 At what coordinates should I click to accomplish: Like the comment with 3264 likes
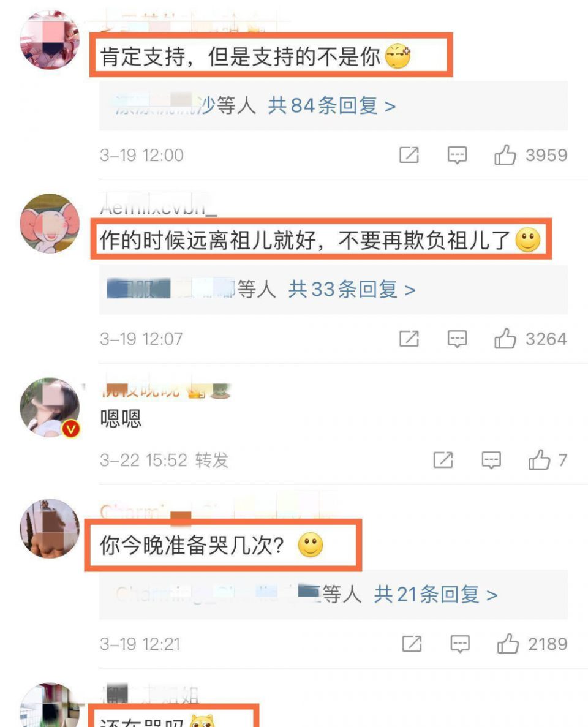click(505, 339)
